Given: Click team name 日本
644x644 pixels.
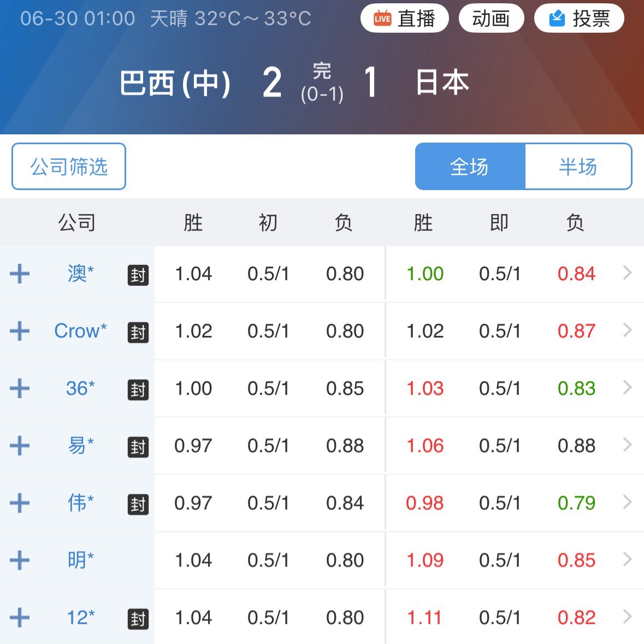Looking at the screenshot, I should (442, 82).
